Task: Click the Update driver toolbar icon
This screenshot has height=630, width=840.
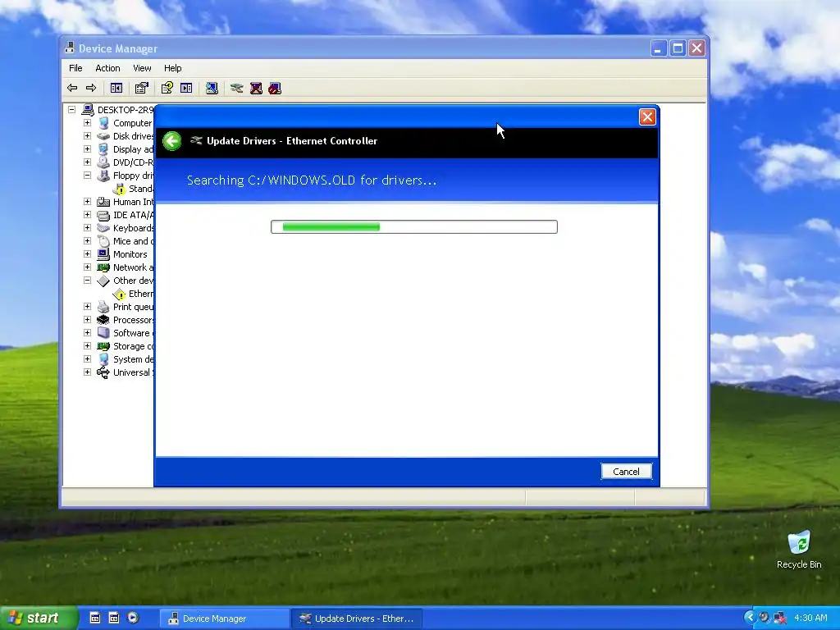Action: click(237, 88)
